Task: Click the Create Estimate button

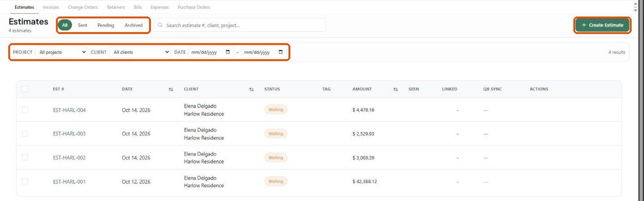Action: click(x=603, y=25)
